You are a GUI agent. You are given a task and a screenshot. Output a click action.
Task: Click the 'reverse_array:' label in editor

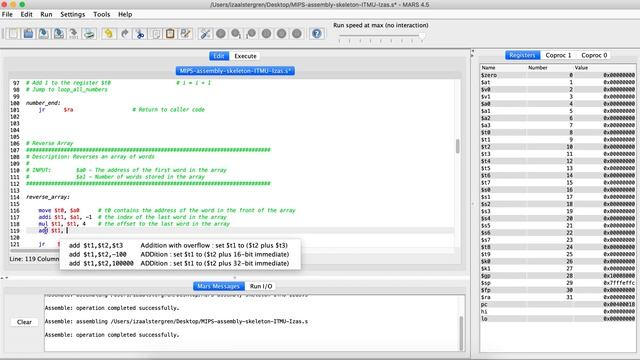click(x=48, y=197)
